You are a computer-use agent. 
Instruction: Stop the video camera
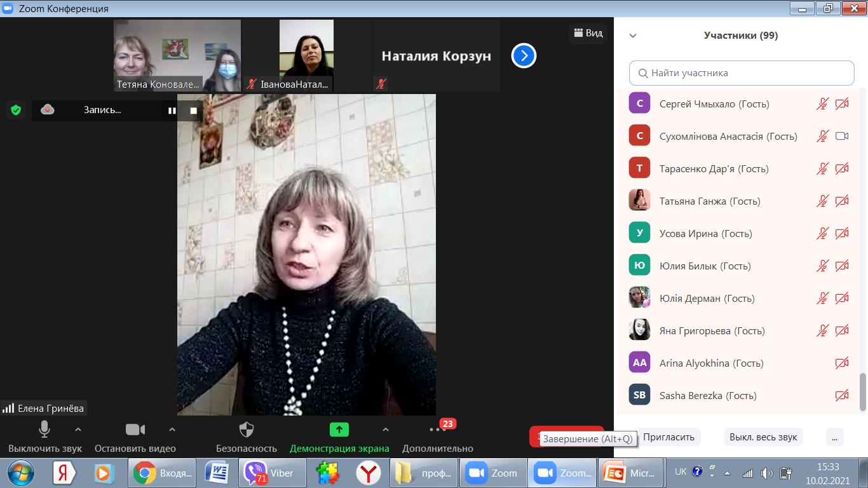135,430
